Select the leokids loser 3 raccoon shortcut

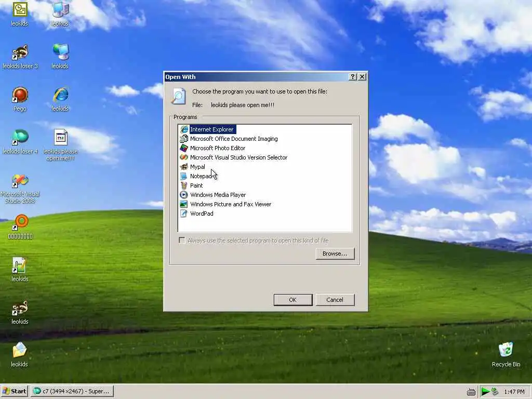(x=20, y=57)
